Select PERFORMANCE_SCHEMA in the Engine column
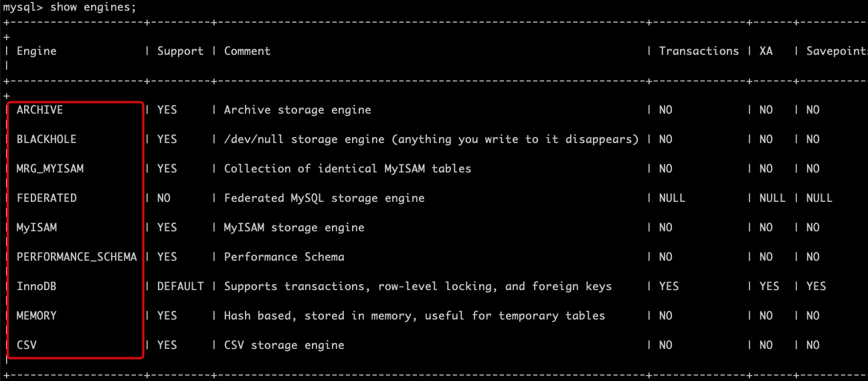This screenshot has height=381, width=868. [x=77, y=257]
